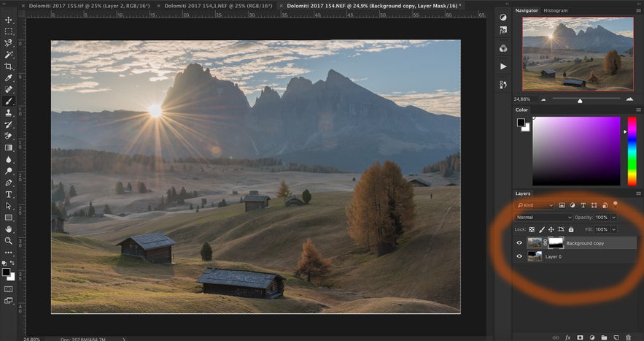Select the Brush tool
The width and height of the screenshot is (644, 341).
point(8,101)
